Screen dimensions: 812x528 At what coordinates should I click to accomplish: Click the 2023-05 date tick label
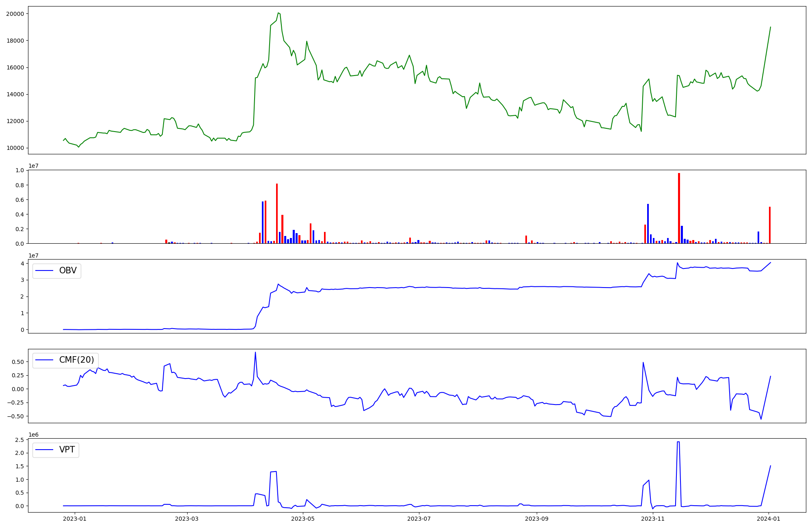pyautogui.click(x=303, y=518)
